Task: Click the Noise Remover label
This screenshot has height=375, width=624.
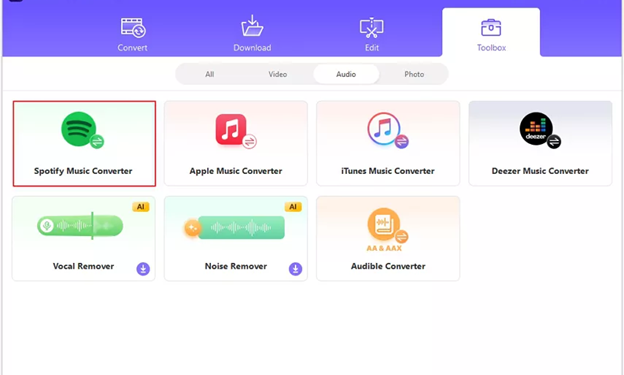Action: 236,266
